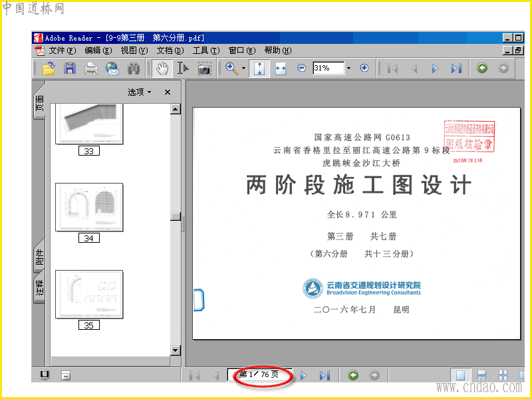Switch to facing pages layout
532x399 pixels.
[x=503, y=375]
